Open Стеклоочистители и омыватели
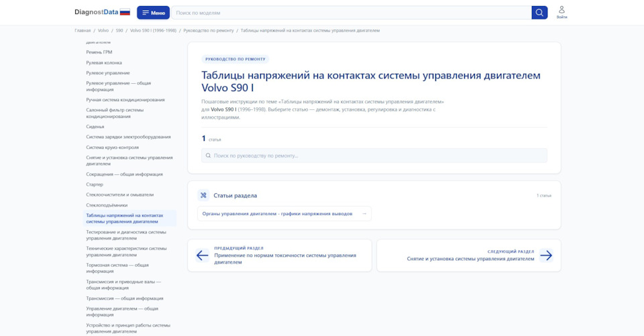Viewport: 644px width, 336px height. [x=120, y=194]
